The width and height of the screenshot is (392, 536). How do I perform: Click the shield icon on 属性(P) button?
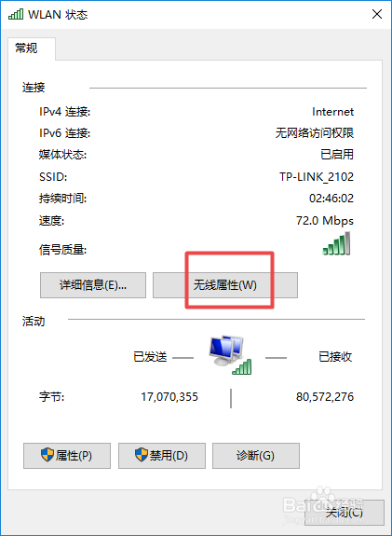pos(47,455)
